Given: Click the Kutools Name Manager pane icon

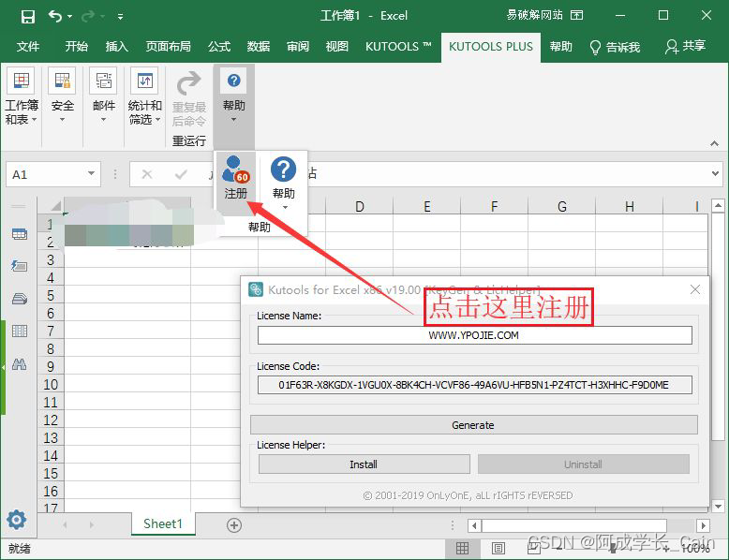Looking at the screenshot, I should (19, 299).
